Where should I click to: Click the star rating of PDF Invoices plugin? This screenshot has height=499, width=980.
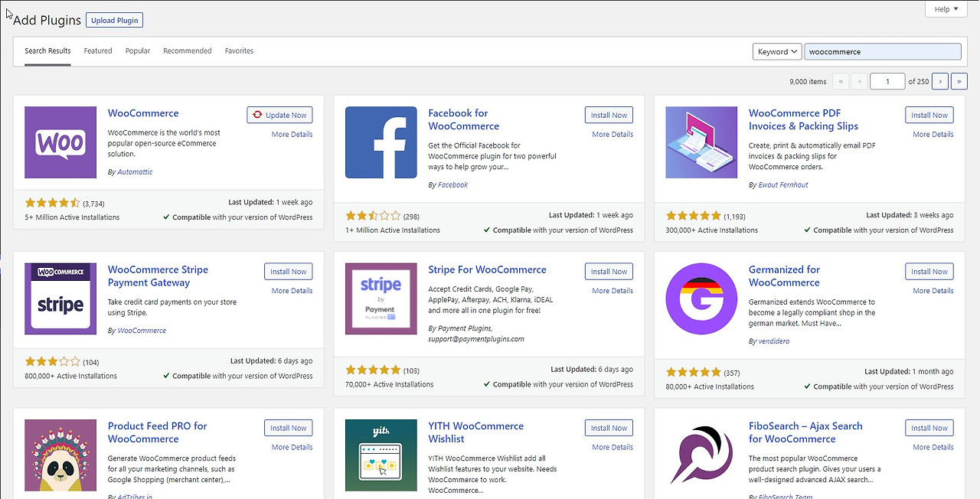pos(694,216)
